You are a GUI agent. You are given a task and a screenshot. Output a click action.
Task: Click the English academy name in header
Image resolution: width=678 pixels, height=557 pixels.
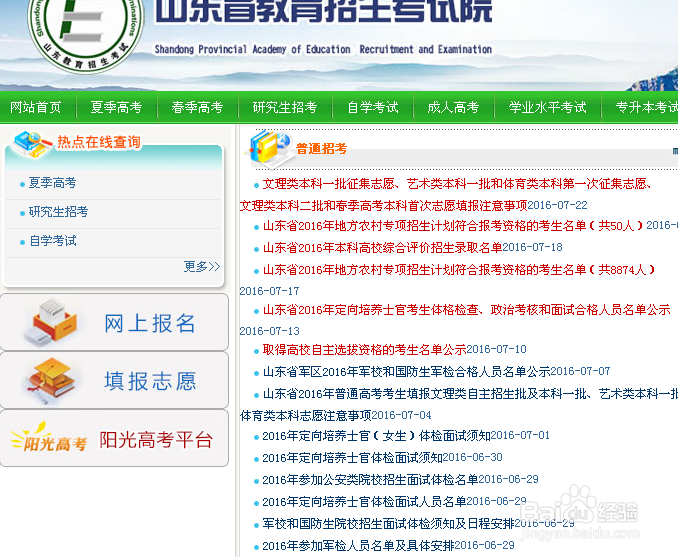(323, 49)
